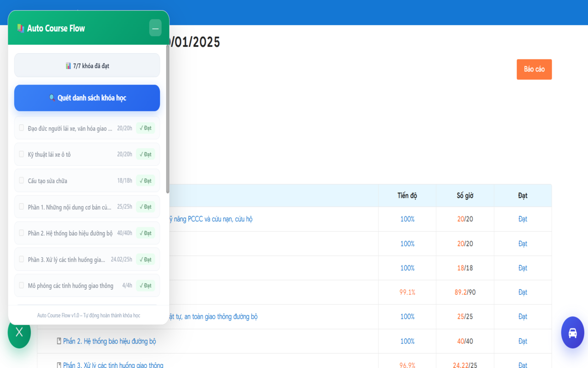The height and width of the screenshot is (368, 588).
Task: Click the blue car floating button
Action: pyautogui.click(x=572, y=332)
